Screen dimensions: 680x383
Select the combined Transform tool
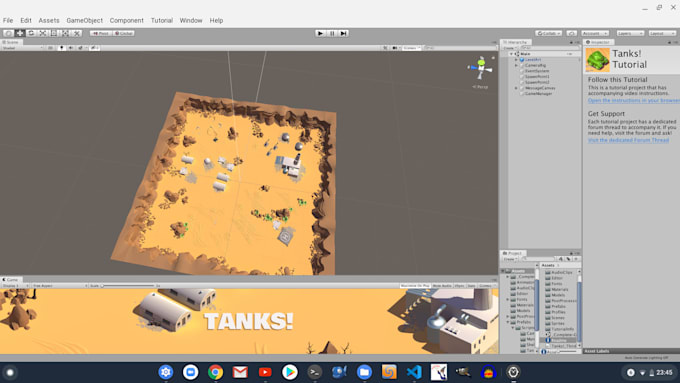65,33
